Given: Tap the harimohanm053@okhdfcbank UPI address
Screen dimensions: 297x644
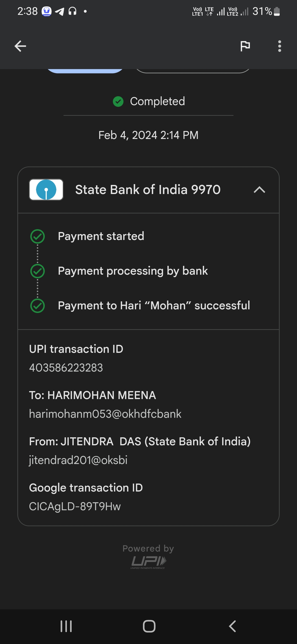Looking at the screenshot, I should pyautogui.click(x=105, y=414).
